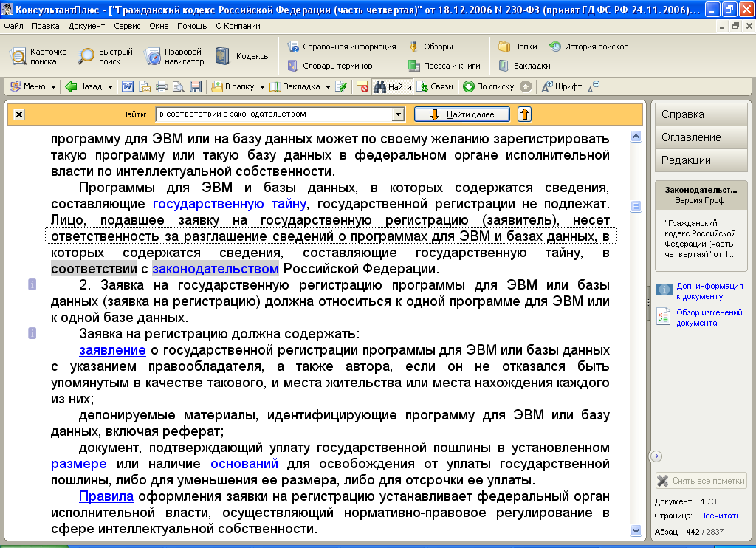
Task: Follow заявление link
Action: pyautogui.click(x=112, y=350)
